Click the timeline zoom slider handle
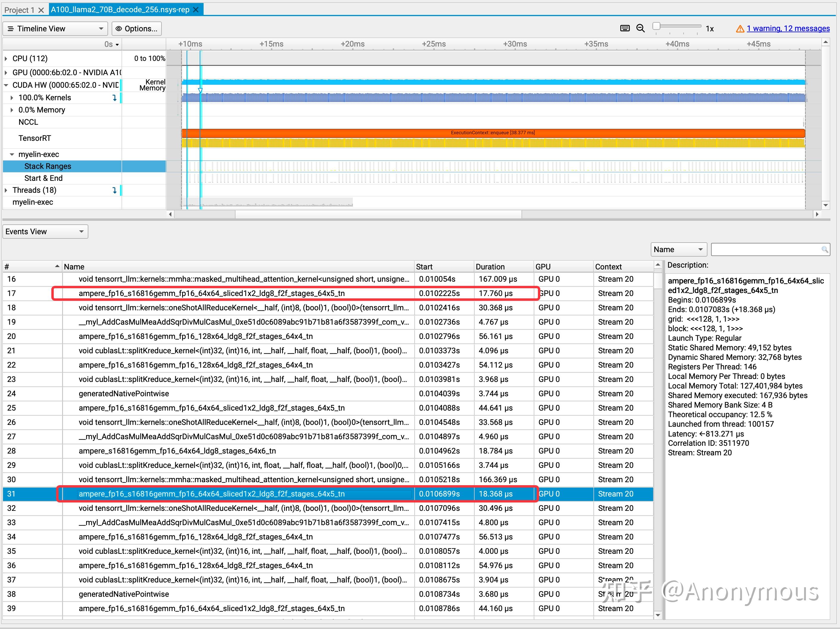This screenshot has height=629, width=840. tap(656, 26)
